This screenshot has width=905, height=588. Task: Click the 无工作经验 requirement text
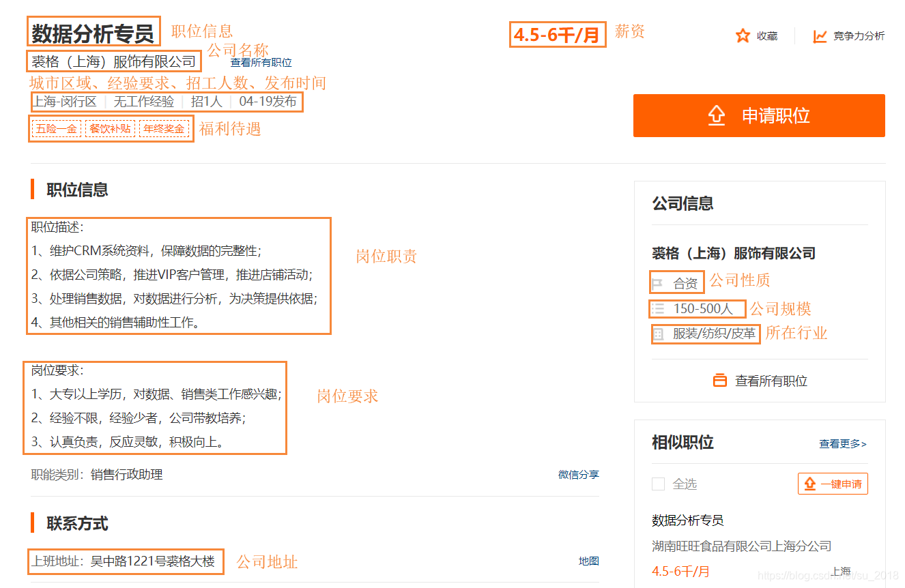pos(144,102)
